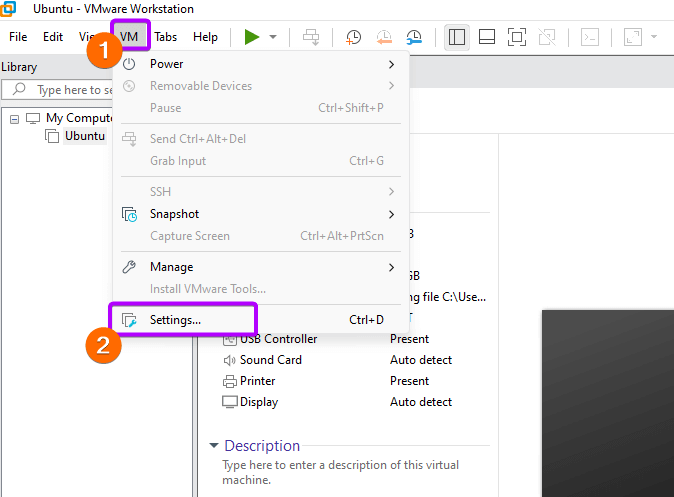Select the Display device row
Screen dimensions: 674x497
tap(337, 402)
